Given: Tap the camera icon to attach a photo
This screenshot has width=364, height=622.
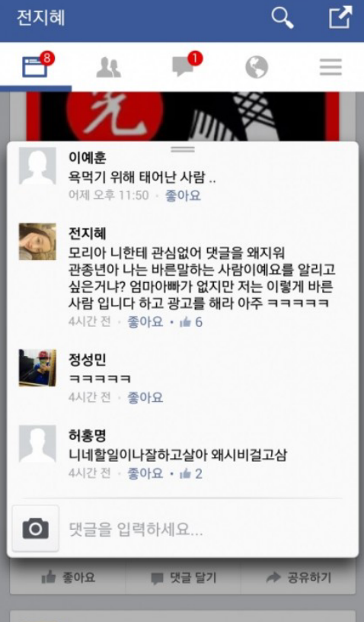Looking at the screenshot, I should [36, 529].
